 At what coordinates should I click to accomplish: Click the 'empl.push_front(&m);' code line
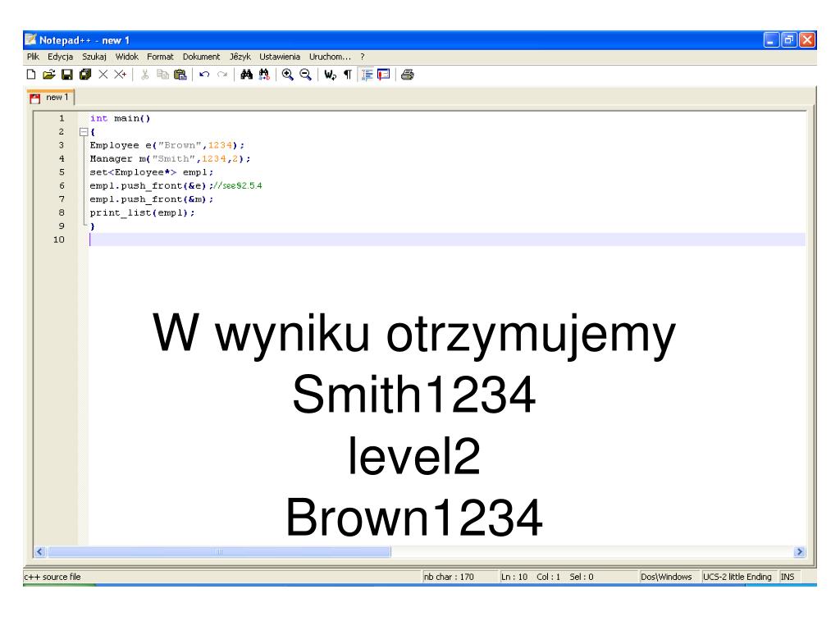point(151,199)
